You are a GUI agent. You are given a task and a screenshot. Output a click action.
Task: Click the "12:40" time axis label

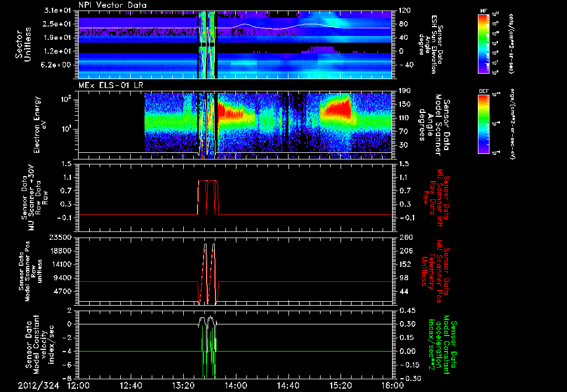click(131, 385)
